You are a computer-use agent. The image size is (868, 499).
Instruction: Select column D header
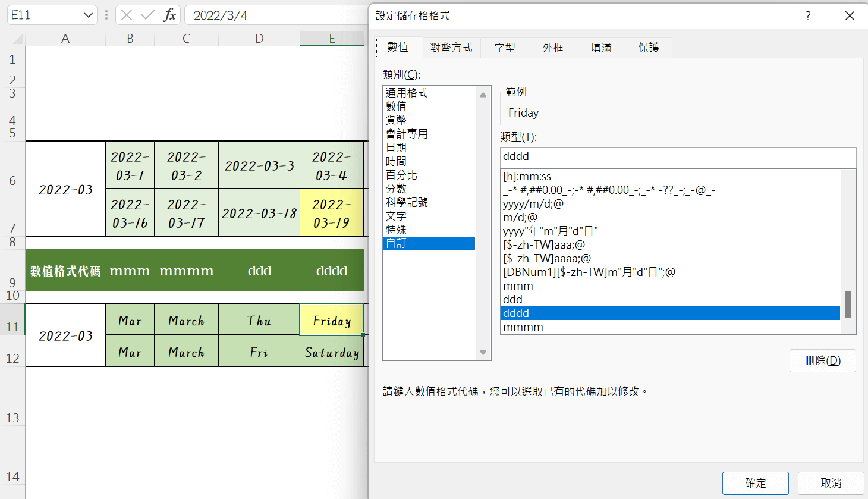pos(259,39)
